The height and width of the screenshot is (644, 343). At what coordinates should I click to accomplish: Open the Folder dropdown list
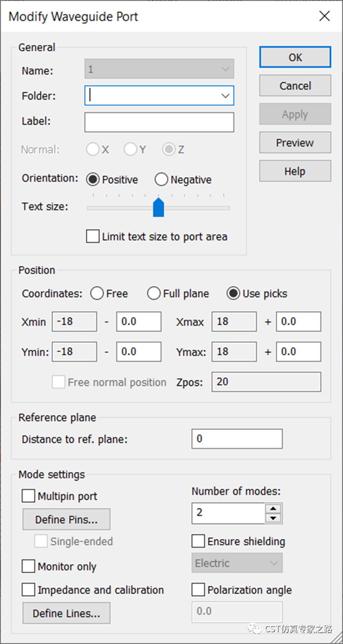pyautogui.click(x=225, y=96)
